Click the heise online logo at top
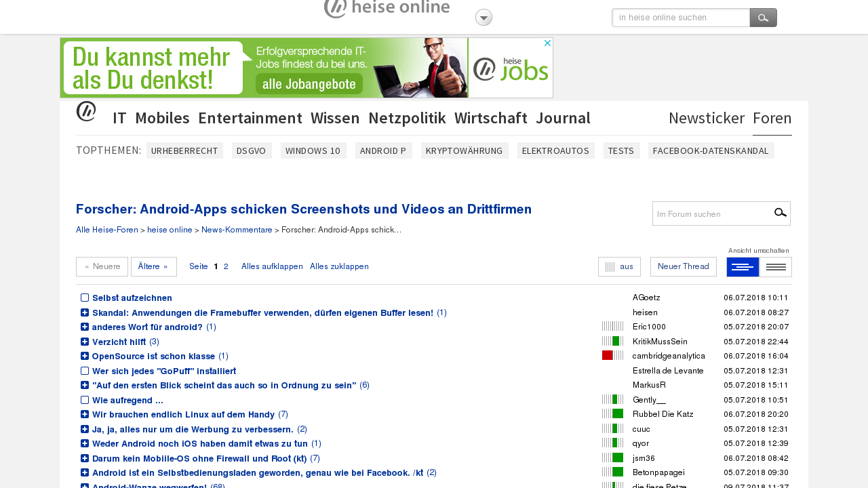This screenshot has height=488, width=868. 387,8
